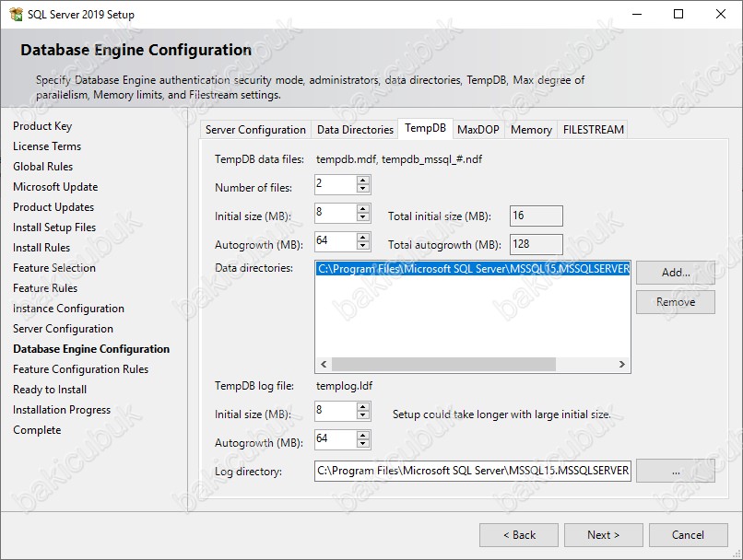Browse for log directory with ellipsis button

click(x=675, y=471)
